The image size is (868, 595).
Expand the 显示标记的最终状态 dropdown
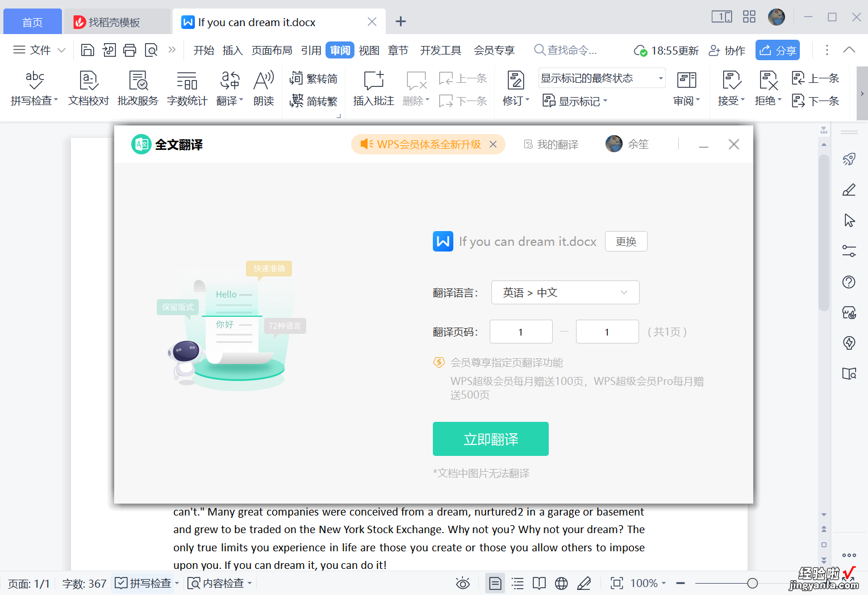661,78
